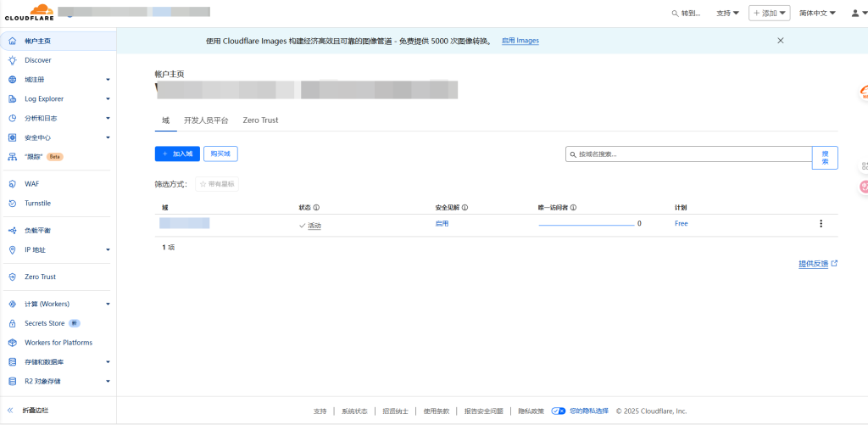Expand the IP 地址 section arrow
The width and height of the screenshot is (868, 425).
coord(108,250)
